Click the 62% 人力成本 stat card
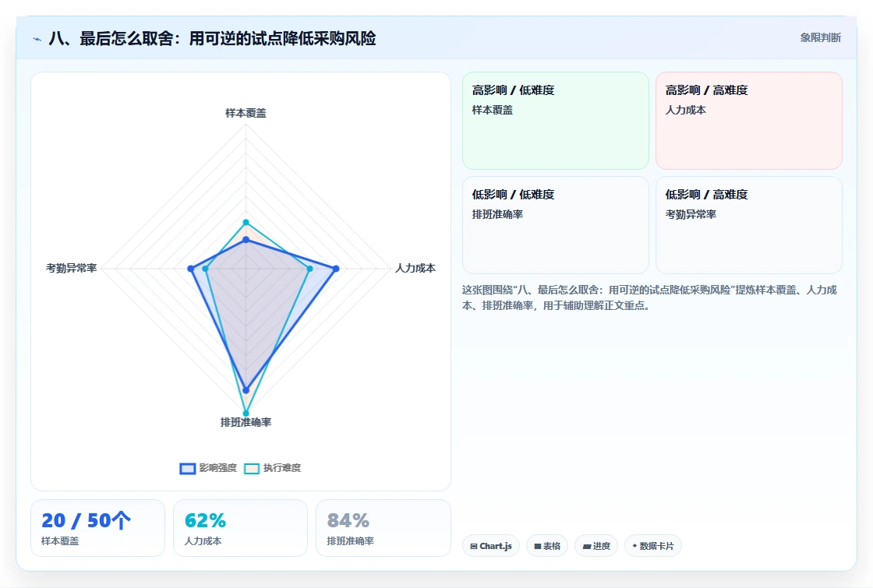The width and height of the screenshot is (873, 588). [x=241, y=528]
